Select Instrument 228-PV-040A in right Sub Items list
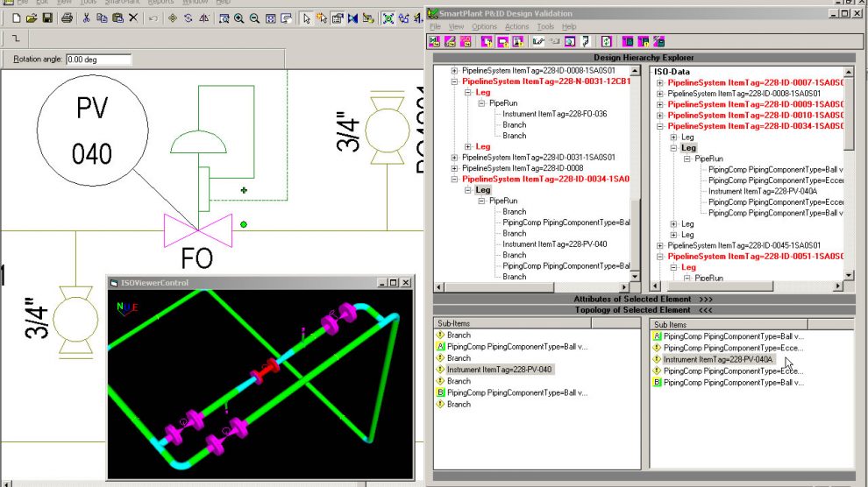Screen dimensions: 868x487 (718, 359)
